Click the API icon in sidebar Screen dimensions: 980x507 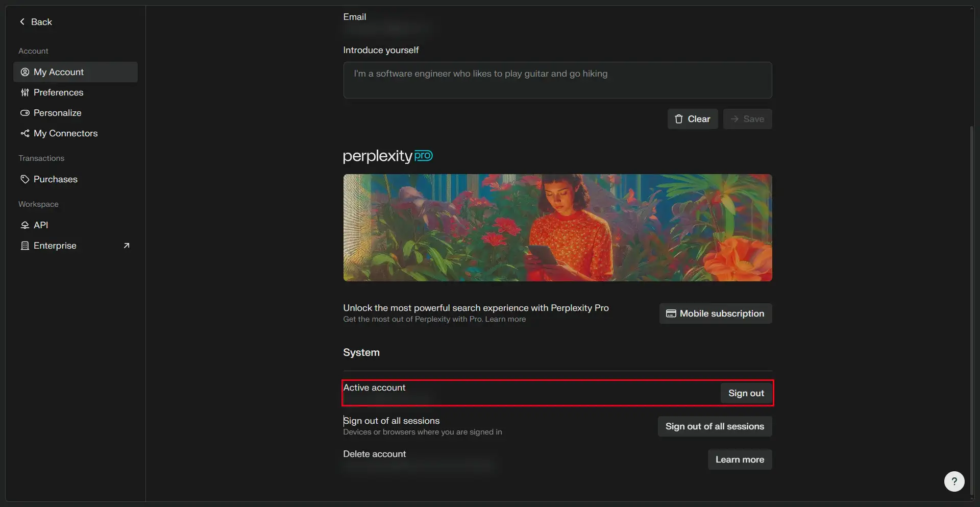click(x=24, y=225)
